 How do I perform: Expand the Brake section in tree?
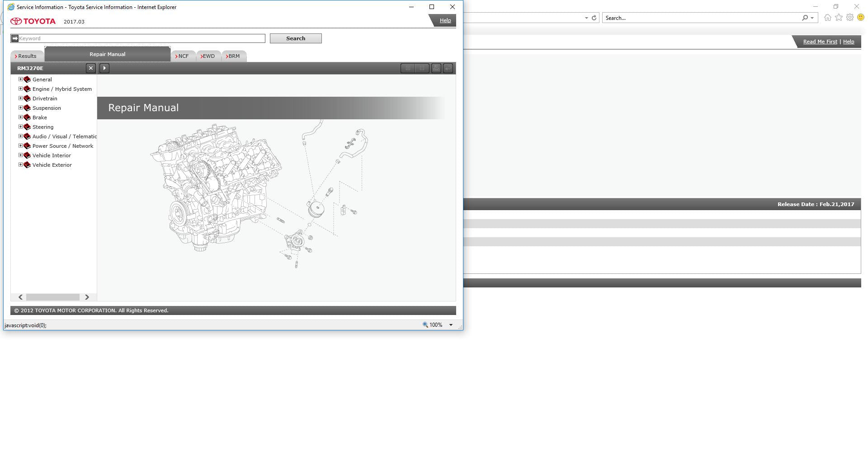(20, 117)
